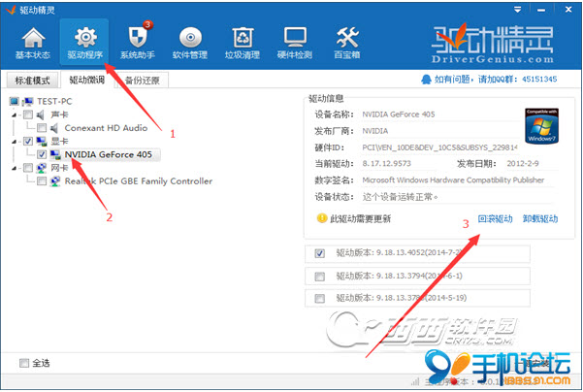Open 软件管理 disc icon

[x=190, y=37]
